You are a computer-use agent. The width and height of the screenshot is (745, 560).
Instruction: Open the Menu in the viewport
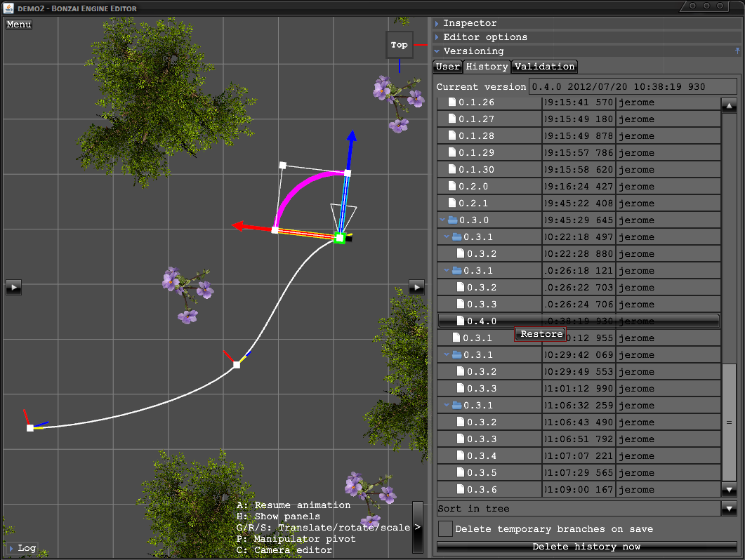(19, 25)
